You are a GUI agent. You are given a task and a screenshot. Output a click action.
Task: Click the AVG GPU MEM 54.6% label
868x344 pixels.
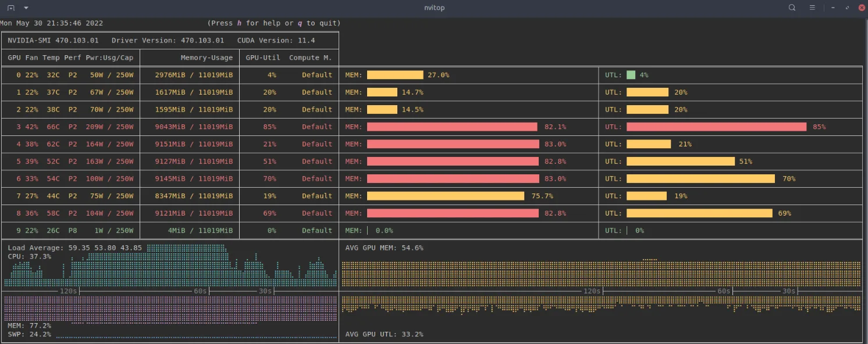[x=384, y=248]
